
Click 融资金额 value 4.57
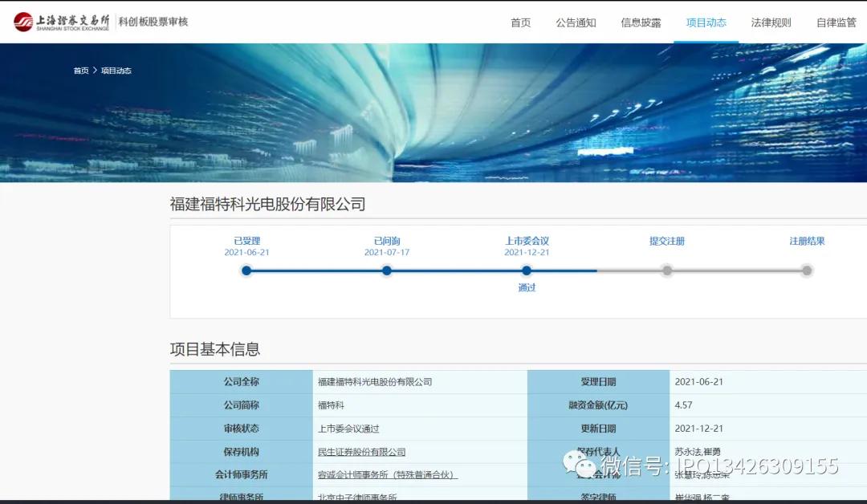683,405
